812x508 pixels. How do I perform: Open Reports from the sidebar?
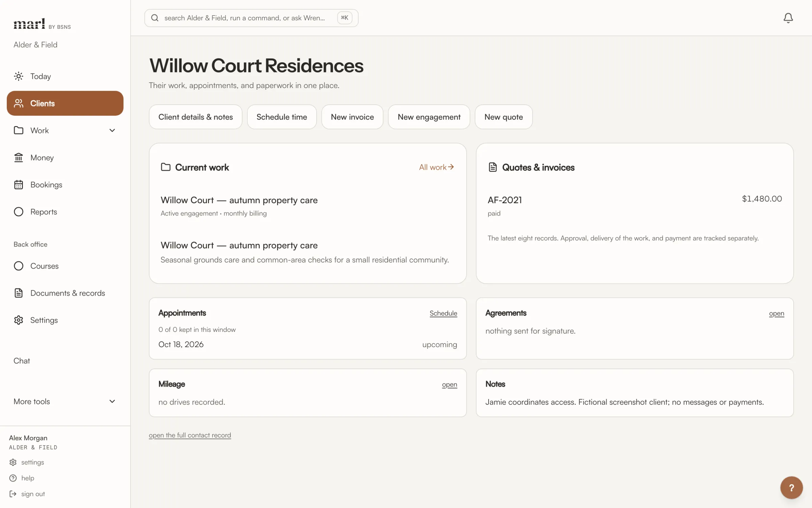click(x=65, y=212)
